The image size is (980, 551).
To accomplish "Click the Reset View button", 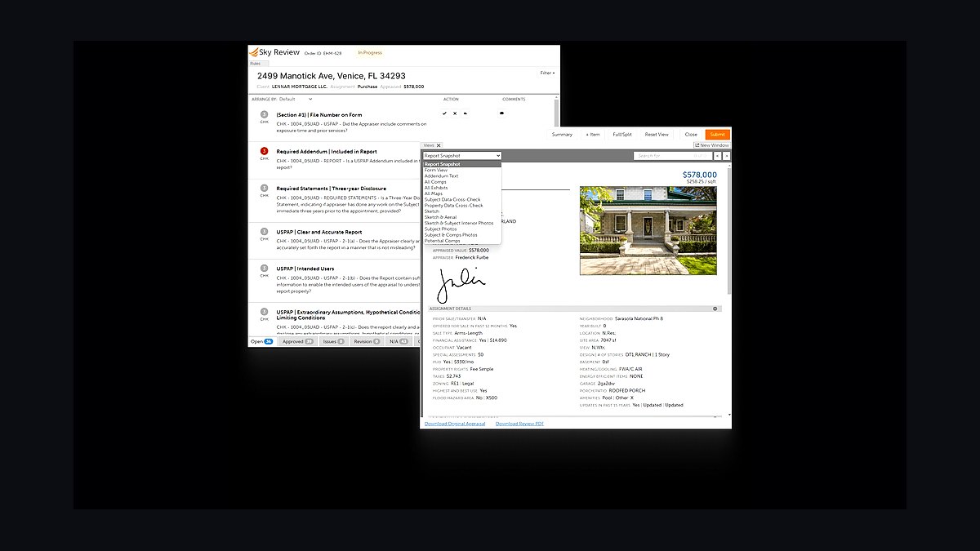I will click(x=657, y=134).
